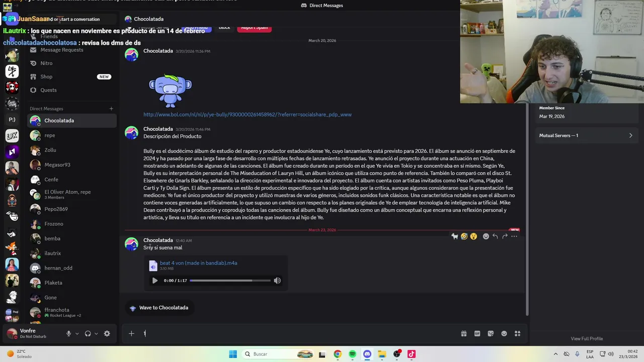Open the emoji picker in chat bar

[504, 333]
